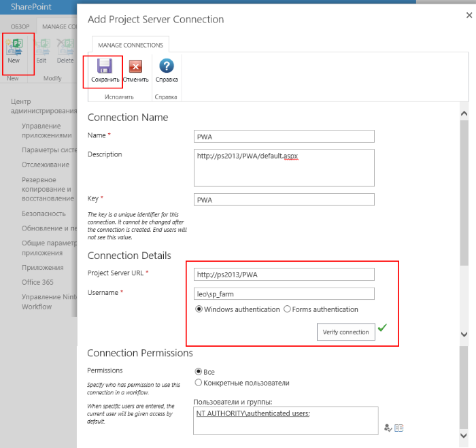Open Общие параметры приложения sidebar link
Viewport: 476px width, 448px height.
click(49, 247)
